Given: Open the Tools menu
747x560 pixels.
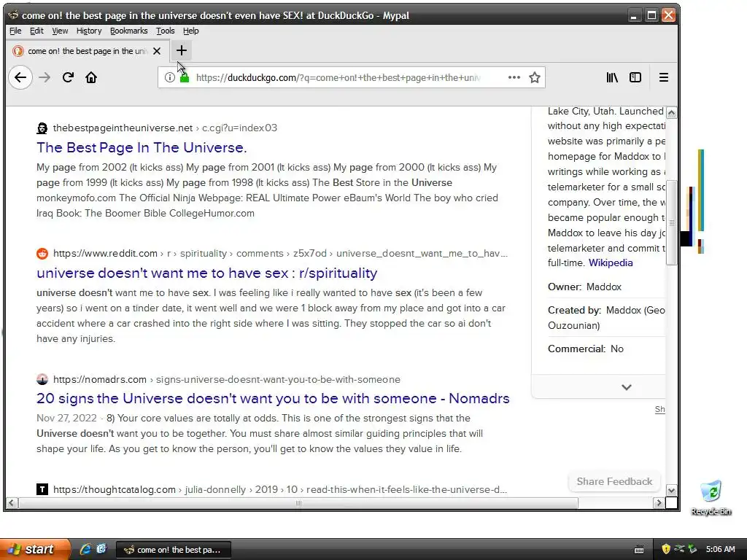Looking at the screenshot, I should pyautogui.click(x=166, y=31).
